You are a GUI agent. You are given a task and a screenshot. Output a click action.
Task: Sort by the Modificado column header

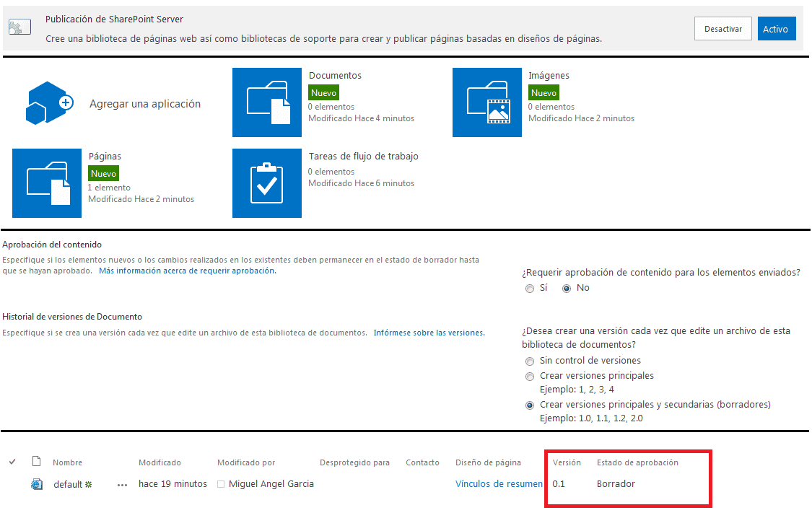click(160, 462)
